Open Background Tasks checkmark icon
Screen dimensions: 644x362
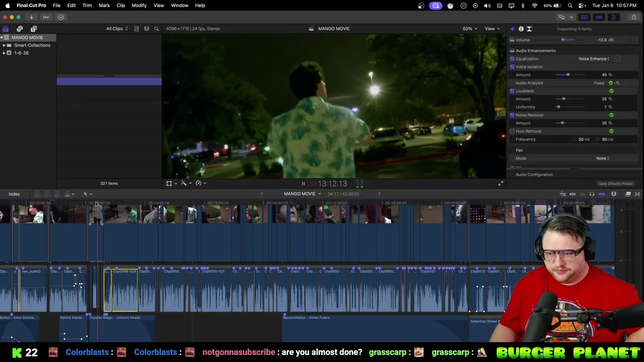pos(61,17)
